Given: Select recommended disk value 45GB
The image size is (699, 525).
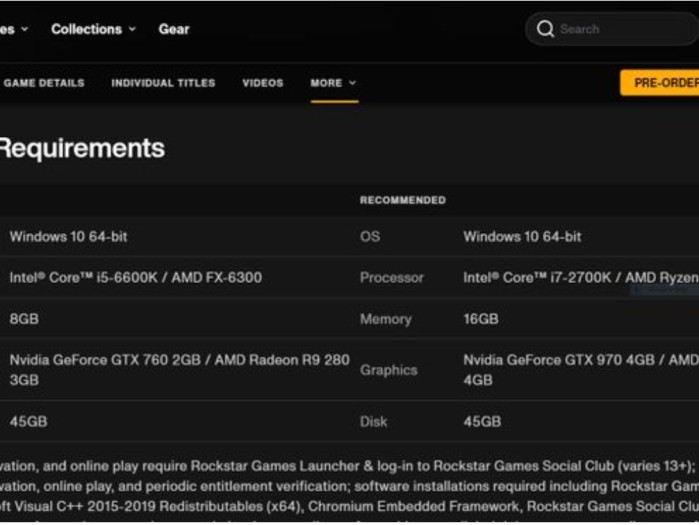Looking at the screenshot, I should (482, 421).
